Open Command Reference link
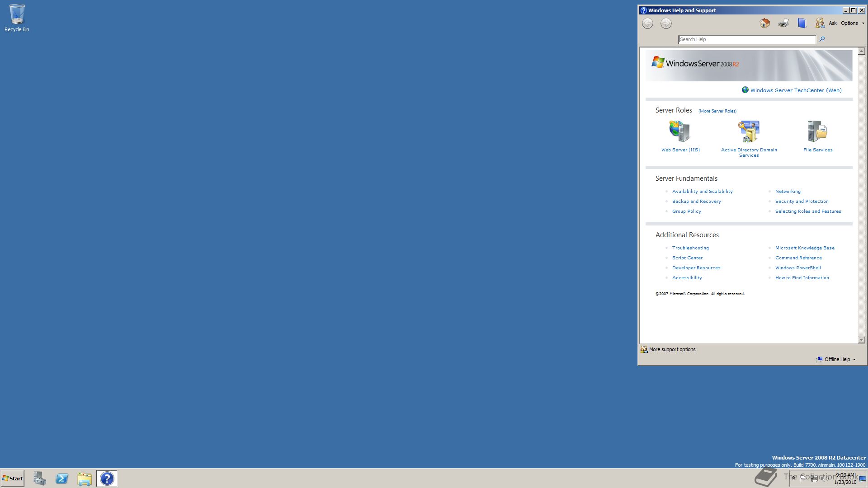The height and width of the screenshot is (488, 868). tap(798, 258)
